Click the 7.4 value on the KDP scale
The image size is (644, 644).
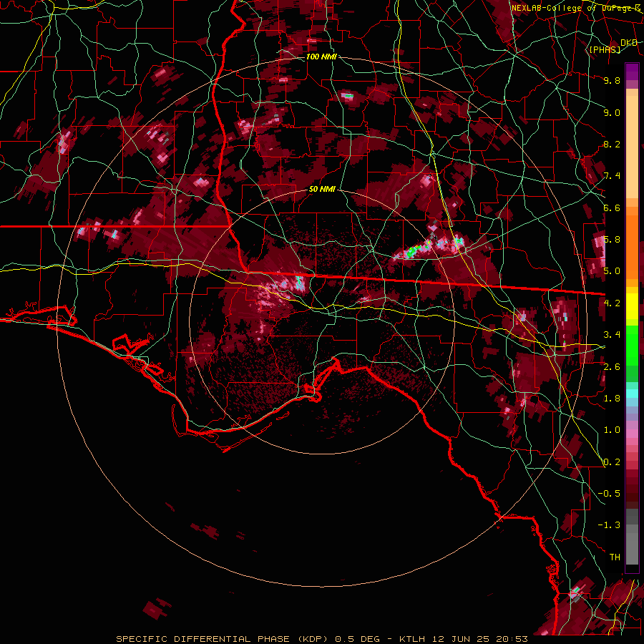[612, 176]
